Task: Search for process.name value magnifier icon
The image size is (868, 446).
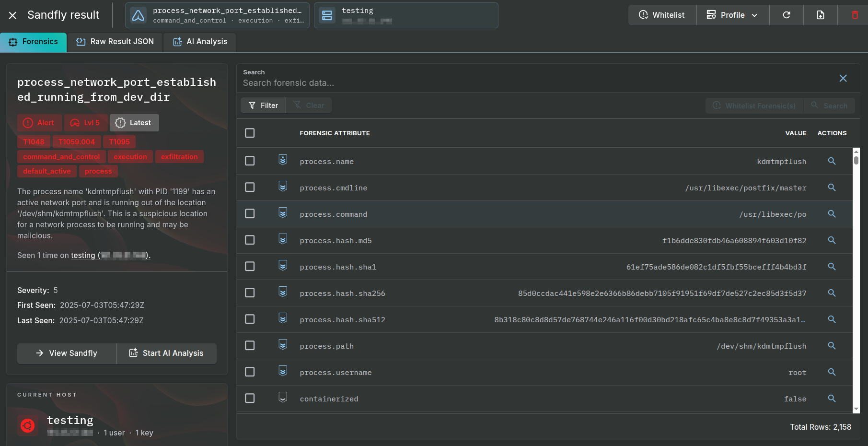Action: pyautogui.click(x=832, y=161)
